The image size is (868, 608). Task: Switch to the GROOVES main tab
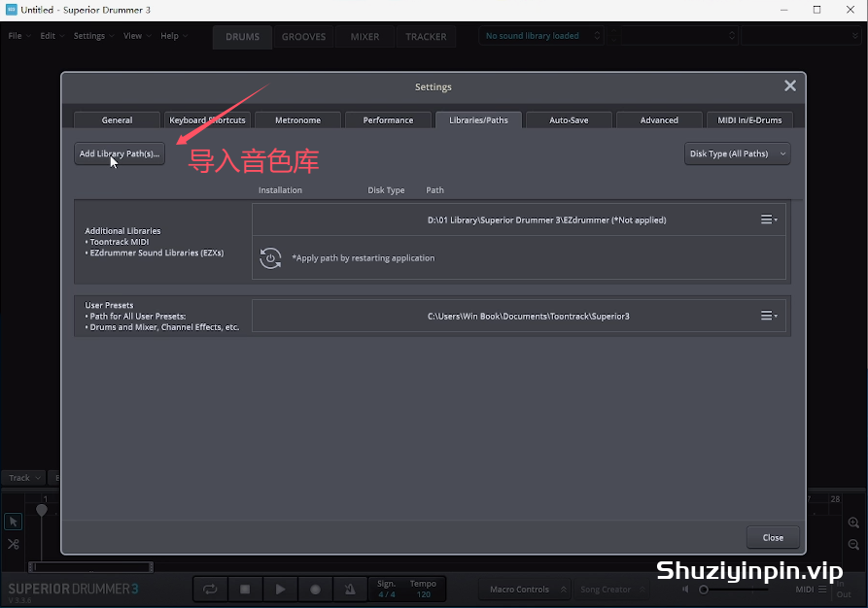[x=303, y=37]
